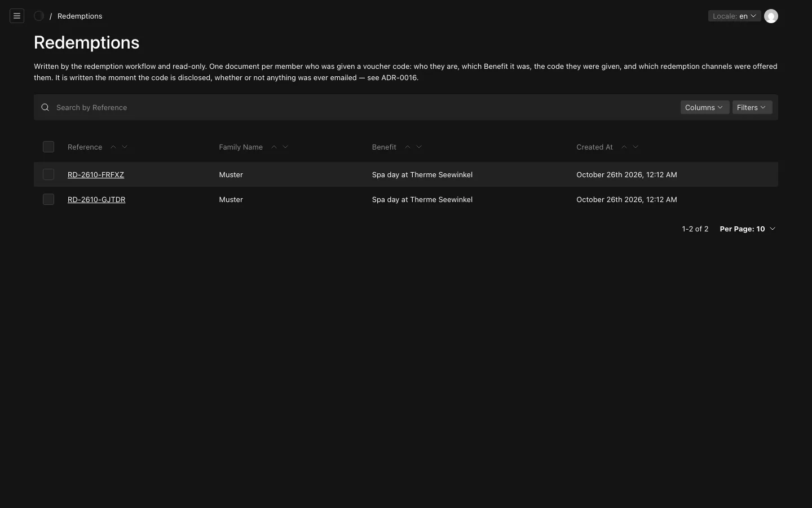Click the Family Name column header label

pyautogui.click(x=241, y=147)
